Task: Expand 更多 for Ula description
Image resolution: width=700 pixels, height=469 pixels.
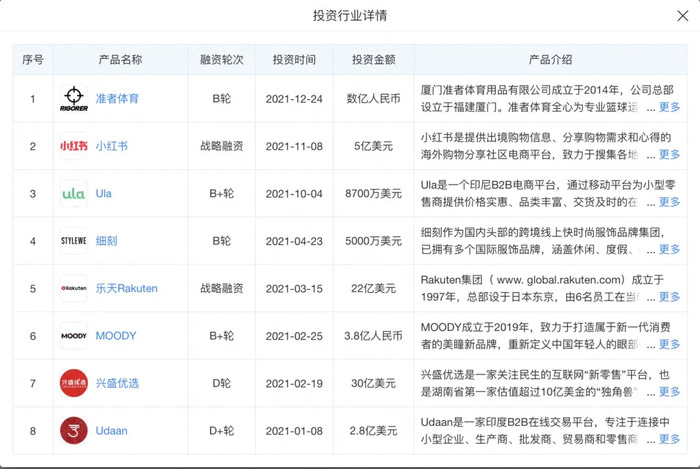Action: tap(669, 202)
